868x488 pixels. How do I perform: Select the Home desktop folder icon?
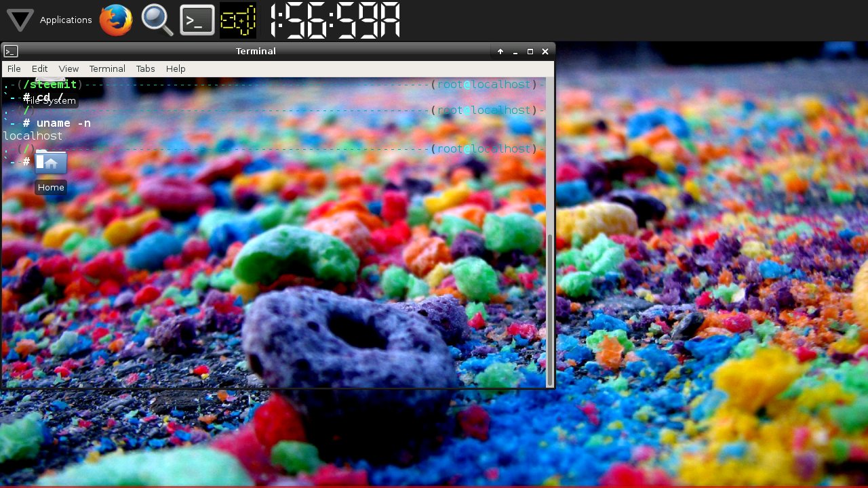[51, 163]
